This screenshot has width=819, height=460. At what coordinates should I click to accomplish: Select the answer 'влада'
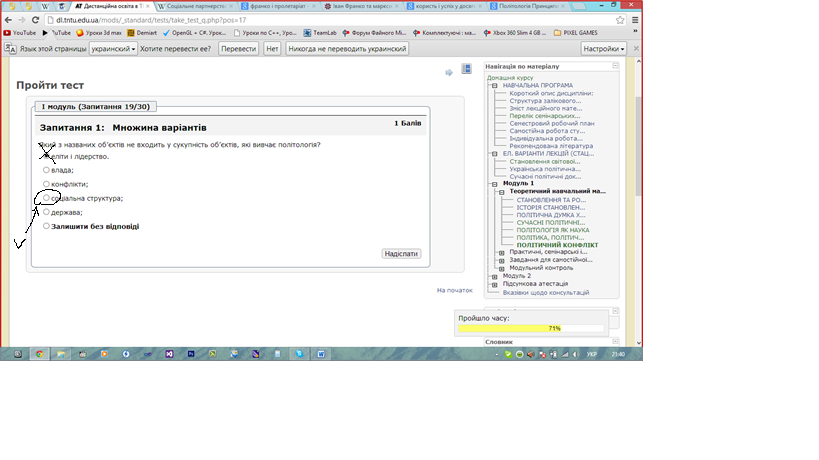pos(46,170)
